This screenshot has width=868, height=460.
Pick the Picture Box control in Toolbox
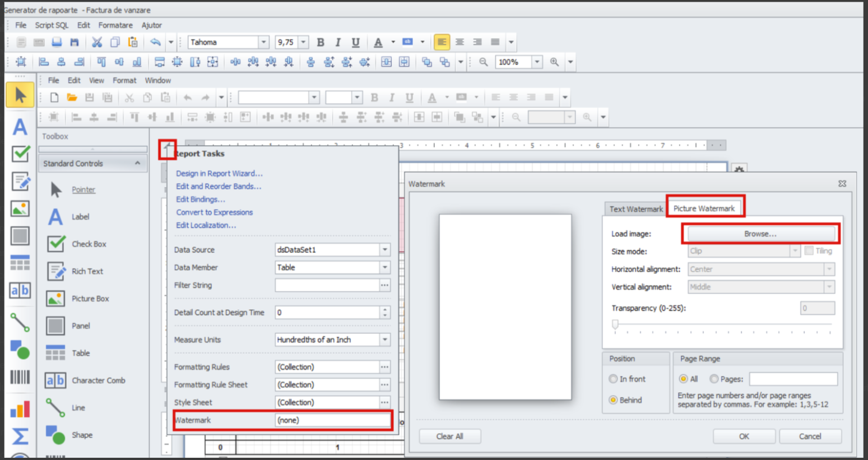pos(90,299)
